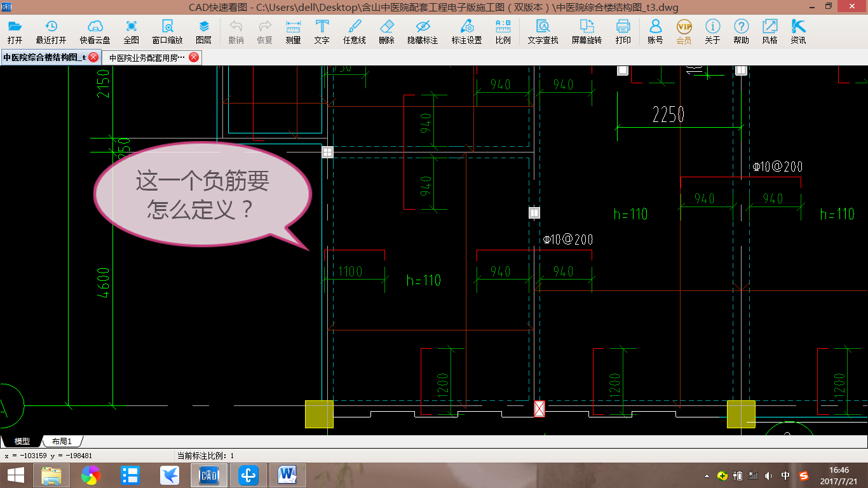Open the Windows Start button
Image resolution: width=868 pixels, height=488 pixels.
coord(16,475)
